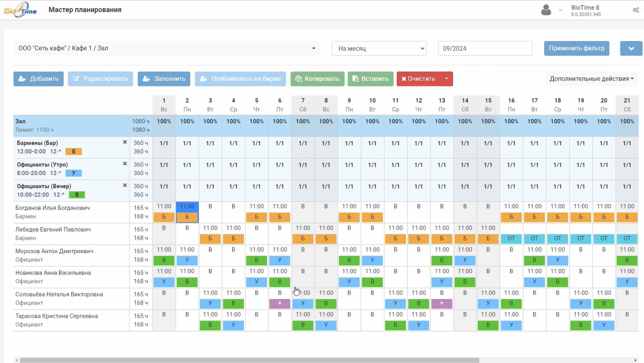Open the На месяц period dropdown

pyautogui.click(x=379, y=48)
